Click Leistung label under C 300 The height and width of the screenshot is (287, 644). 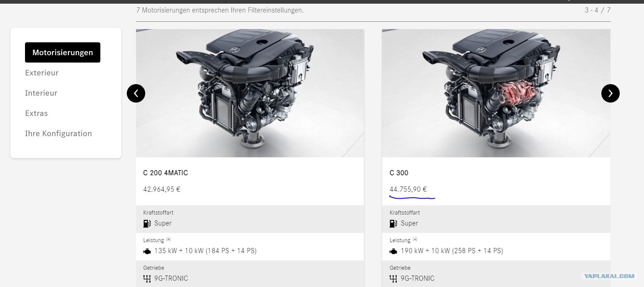click(400, 240)
